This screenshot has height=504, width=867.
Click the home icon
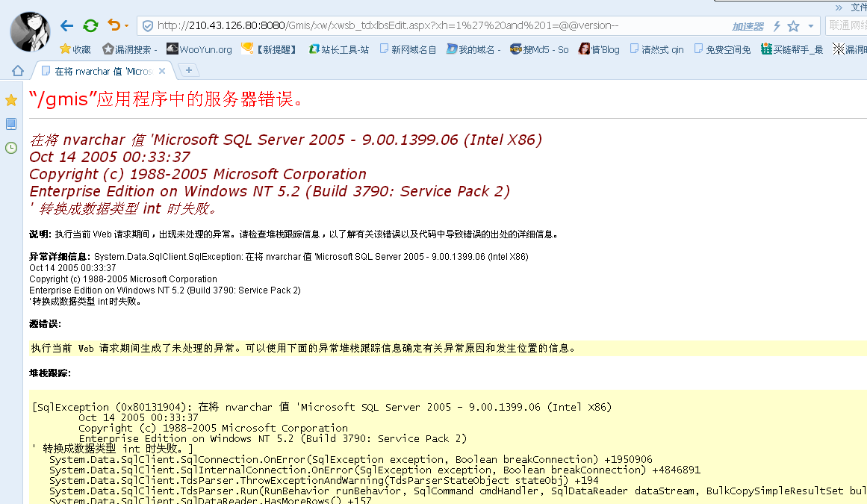point(18,71)
